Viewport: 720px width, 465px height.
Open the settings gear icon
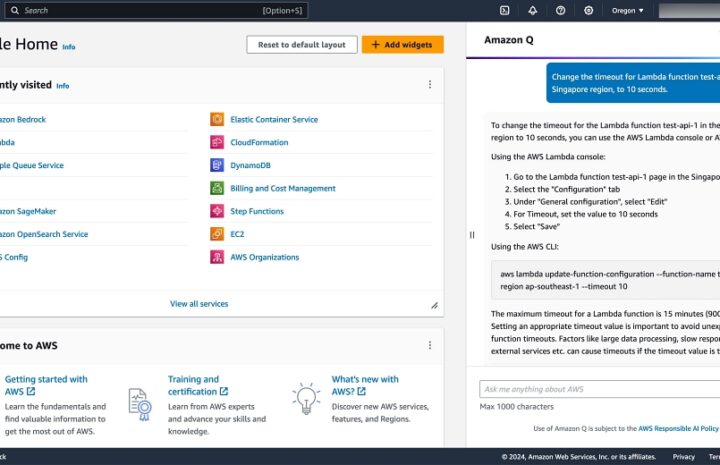(589, 11)
